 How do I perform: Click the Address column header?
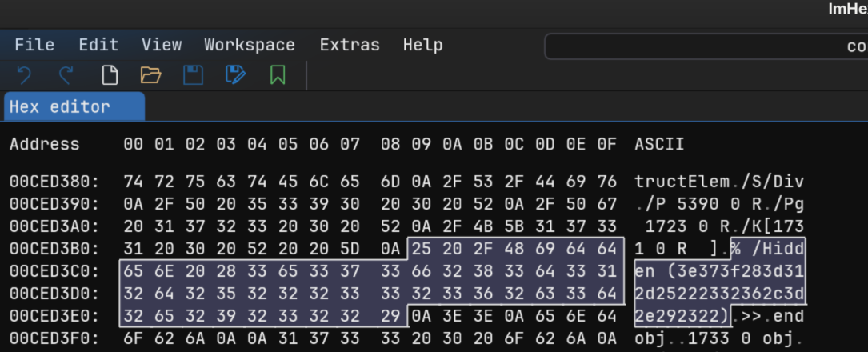coord(45,145)
